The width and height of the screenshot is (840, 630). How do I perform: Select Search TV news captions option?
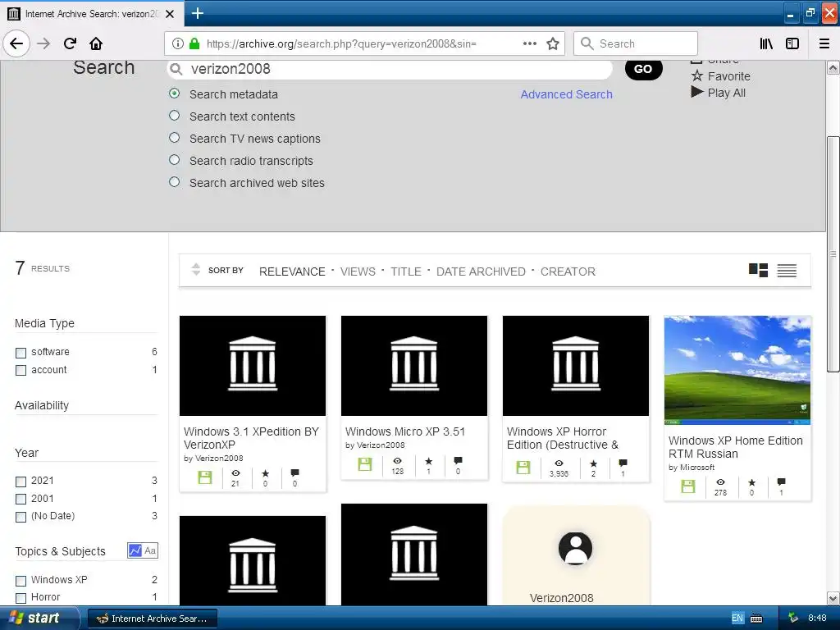(x=174, y=138)
